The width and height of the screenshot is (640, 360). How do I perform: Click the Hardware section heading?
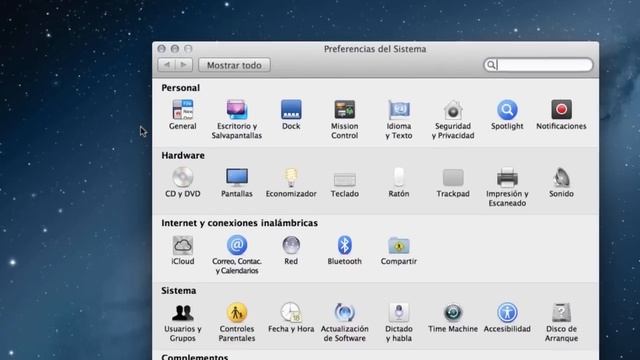183,156
